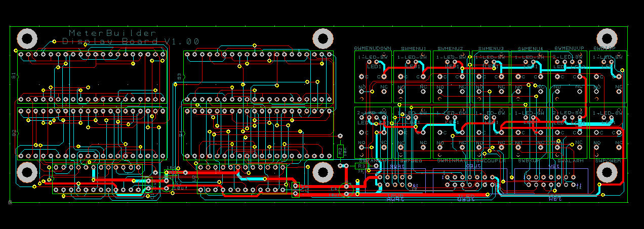Click the top-left mounting hole
Screen dimensions: 644x229
click(27, 38)
